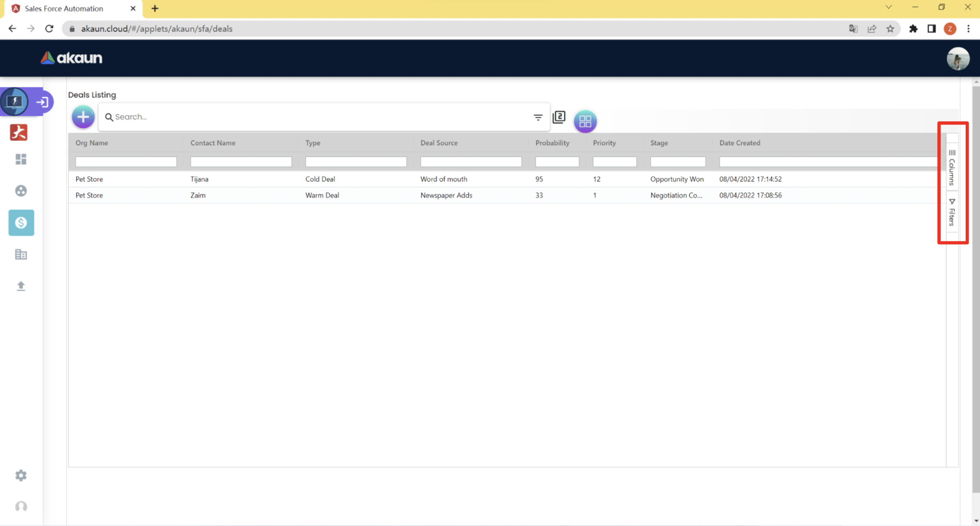The height and width of the screenshot is (526, 980).
Task: Expand the Columns side panel
Action: pos(952,168)
